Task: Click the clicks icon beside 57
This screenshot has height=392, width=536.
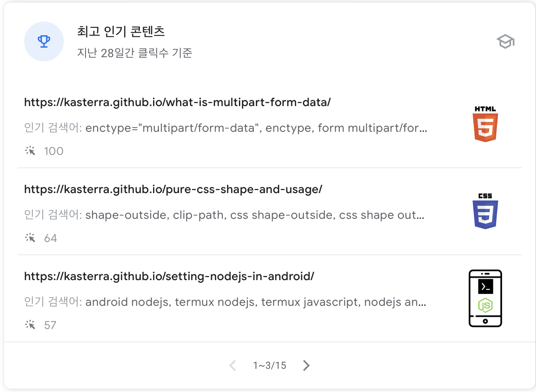Action: tap(30, 325)
